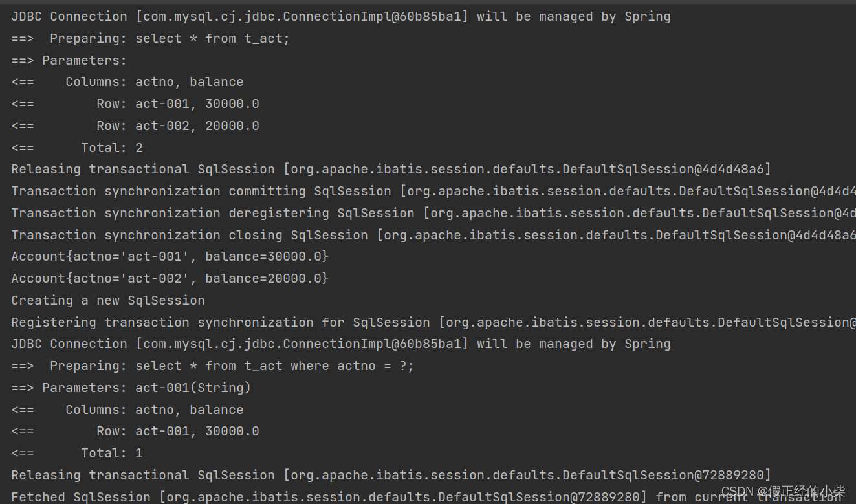Image resolution: width=856 pixels, height=504 pixels.
Task: Click the first JDBC Connection log line
Action: pos(341,17)
